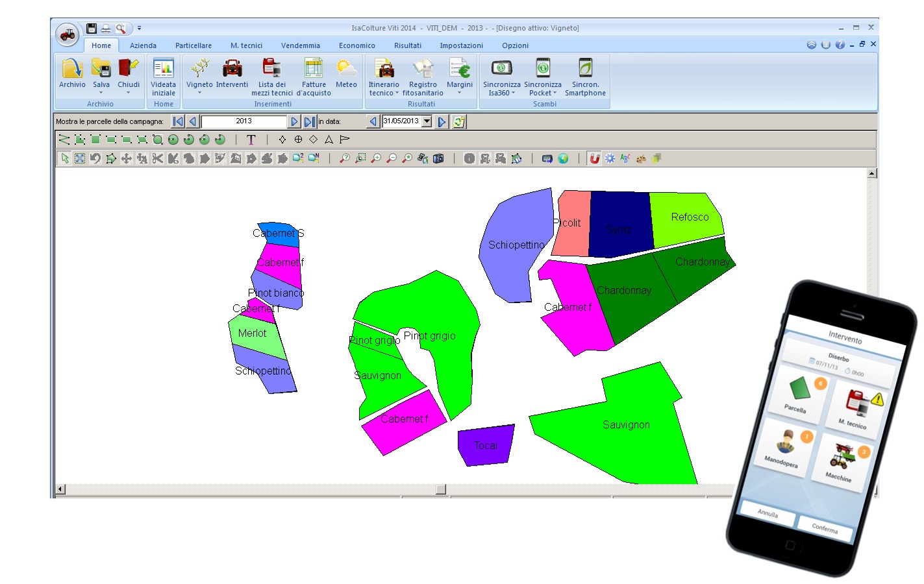Switch to the Vendemmia ribbon tab
The image size is (924, 584).
[x=300, y=45]
